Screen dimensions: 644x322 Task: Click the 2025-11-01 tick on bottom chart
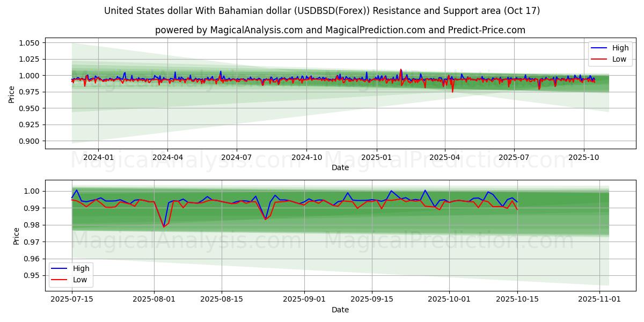(599, 299)
